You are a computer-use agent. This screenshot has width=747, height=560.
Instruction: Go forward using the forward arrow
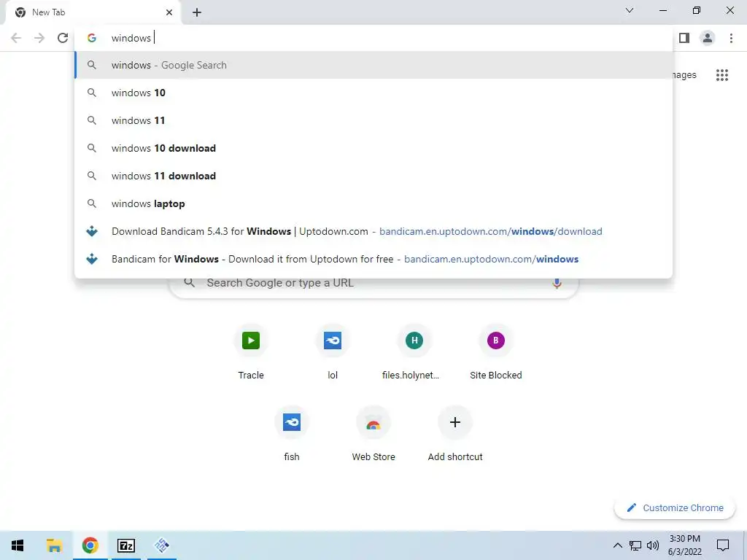pos(39,38)
